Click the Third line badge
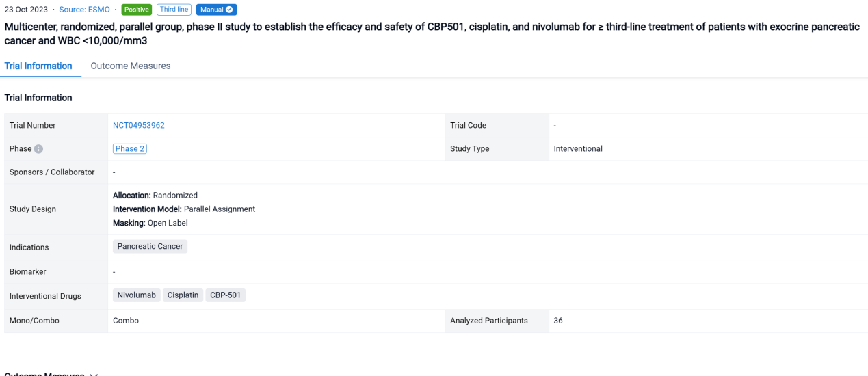 click(174, 10)
